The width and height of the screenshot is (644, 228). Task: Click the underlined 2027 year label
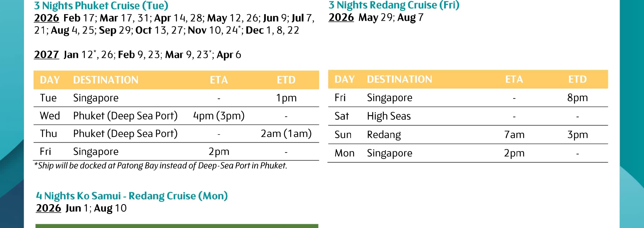[x=47, y=55]
